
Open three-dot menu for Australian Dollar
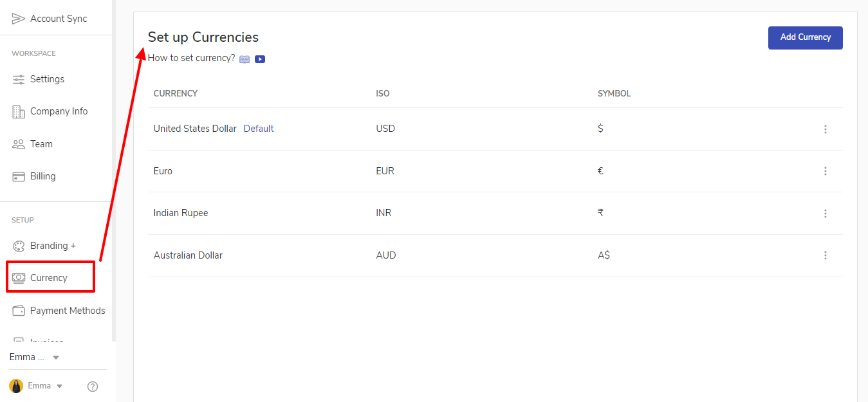(826, 255)
